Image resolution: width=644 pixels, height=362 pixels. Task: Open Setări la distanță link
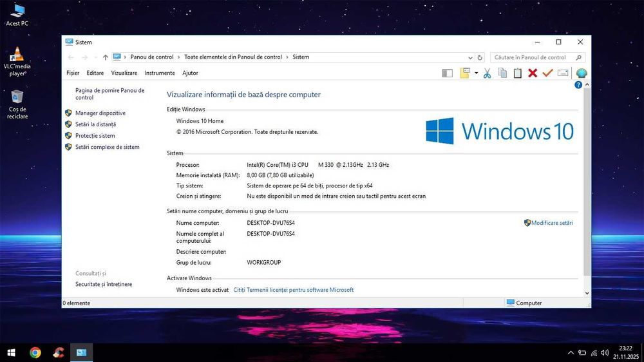(95, 124)
